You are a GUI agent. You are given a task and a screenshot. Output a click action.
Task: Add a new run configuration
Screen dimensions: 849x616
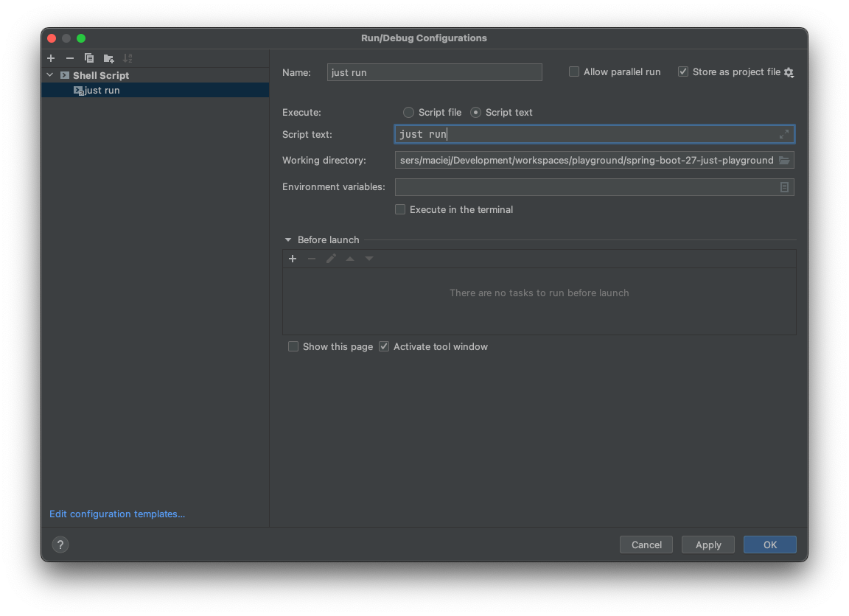[x=51, y=58]
